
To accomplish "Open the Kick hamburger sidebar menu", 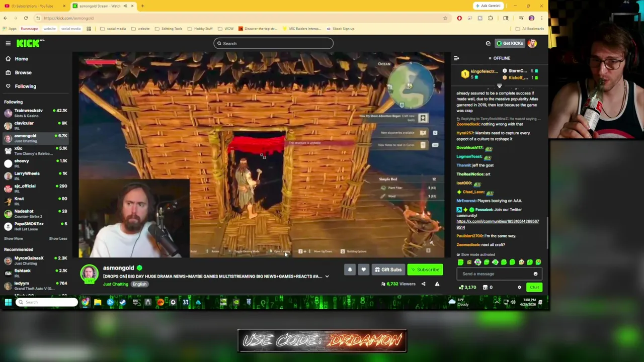I will 8,43.
